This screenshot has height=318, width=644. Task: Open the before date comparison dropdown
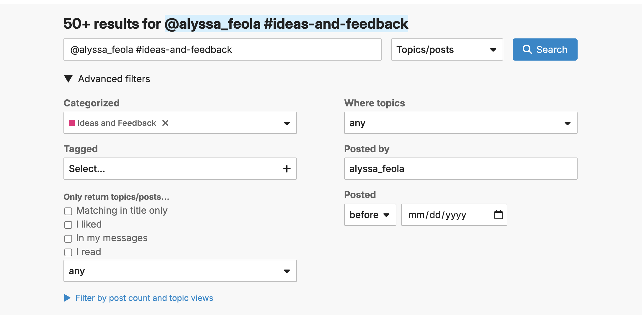click(x=370, y=215)
